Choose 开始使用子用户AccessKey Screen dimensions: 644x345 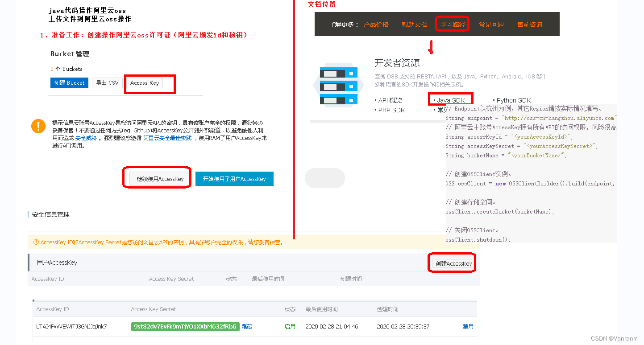pos(234,179)
